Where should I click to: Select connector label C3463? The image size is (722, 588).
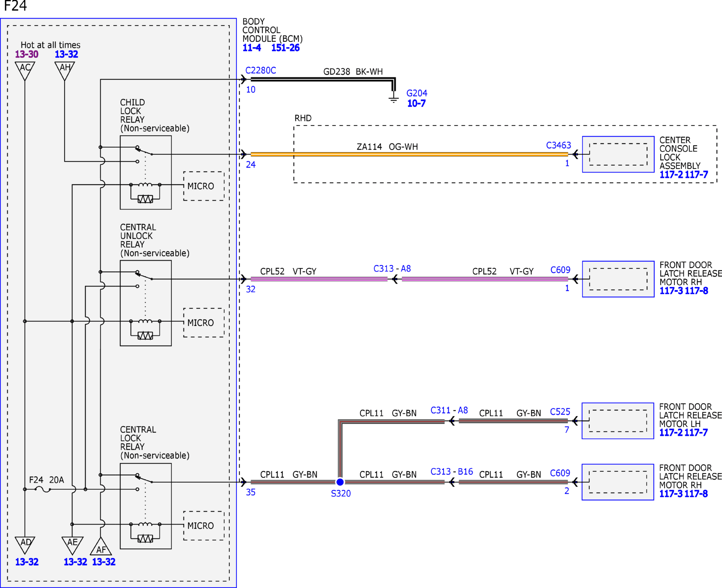(558, 145)
